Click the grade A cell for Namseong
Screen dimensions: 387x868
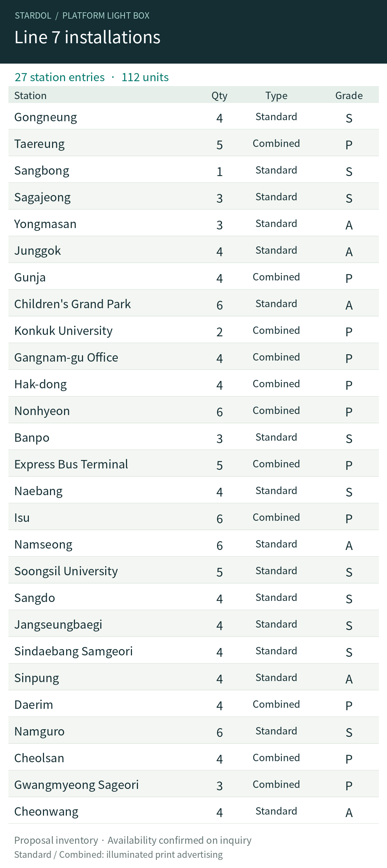click(x=349, y=545)
